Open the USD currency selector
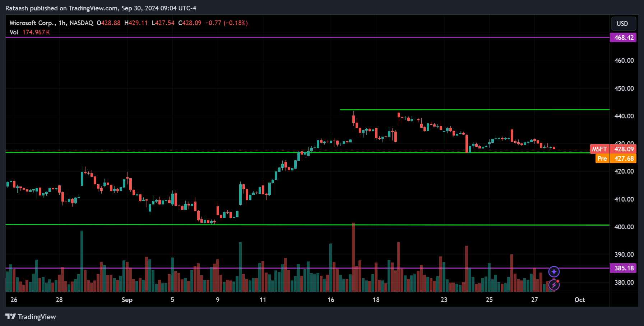Screen dimensions: 644x326 tap(624, 24)
